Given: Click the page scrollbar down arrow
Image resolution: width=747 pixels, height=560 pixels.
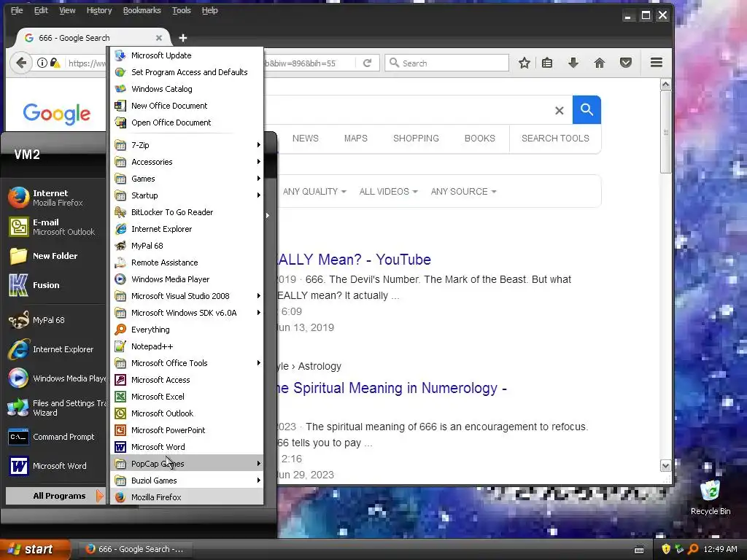Looking at the screenshot, I should click(x=665, y=465).
